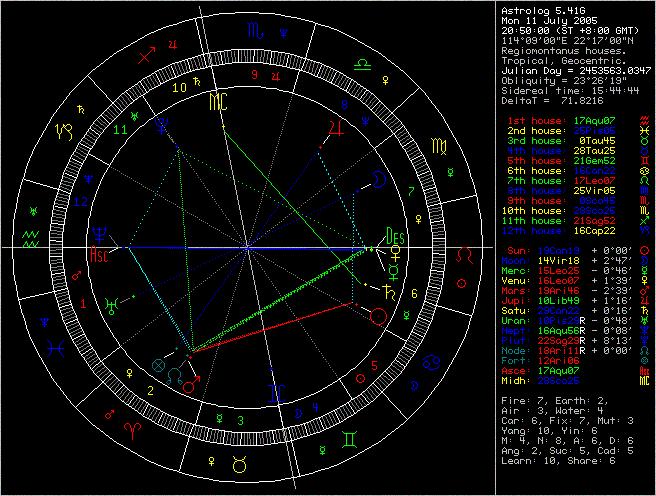Click the red Asc ascendant label in chart
This screenshot has height=496, width=656.
coord(99,254)
